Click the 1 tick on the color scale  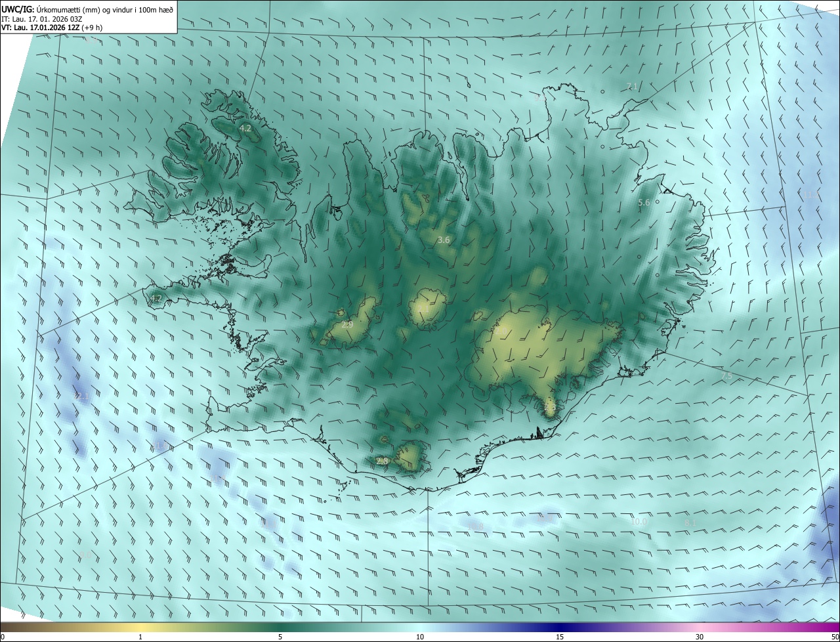coord(140,637)
